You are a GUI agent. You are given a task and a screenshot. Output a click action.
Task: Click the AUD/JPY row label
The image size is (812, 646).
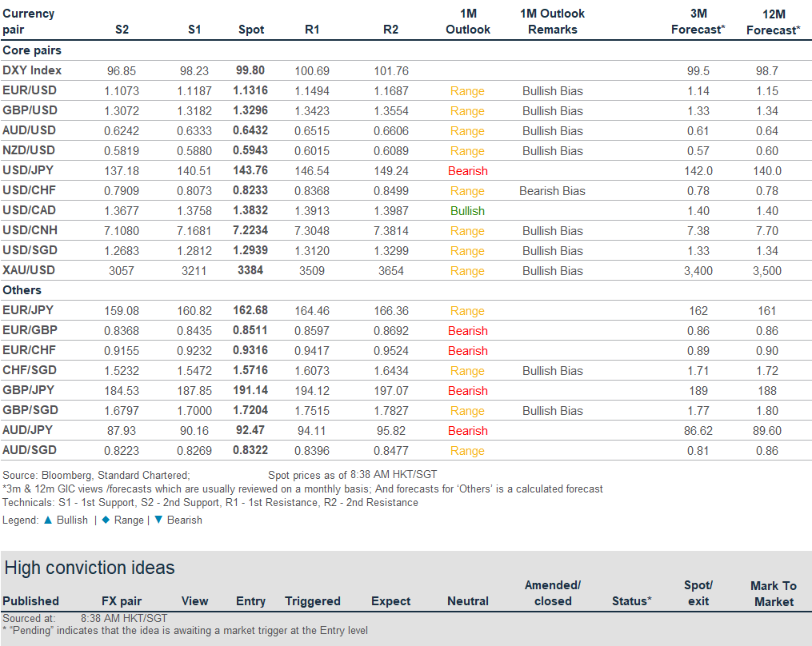(27, 429)
